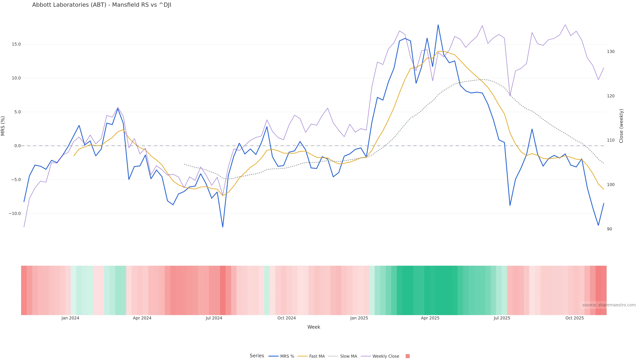Toggle the MRS % series label in legend
This screenshot has width=644, height=362.
(287, 356)
